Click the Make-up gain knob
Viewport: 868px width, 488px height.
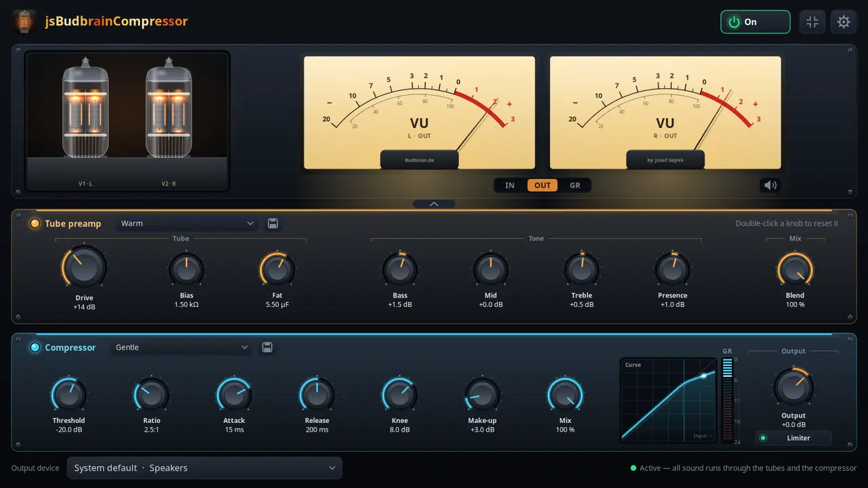tap(482, 395)
